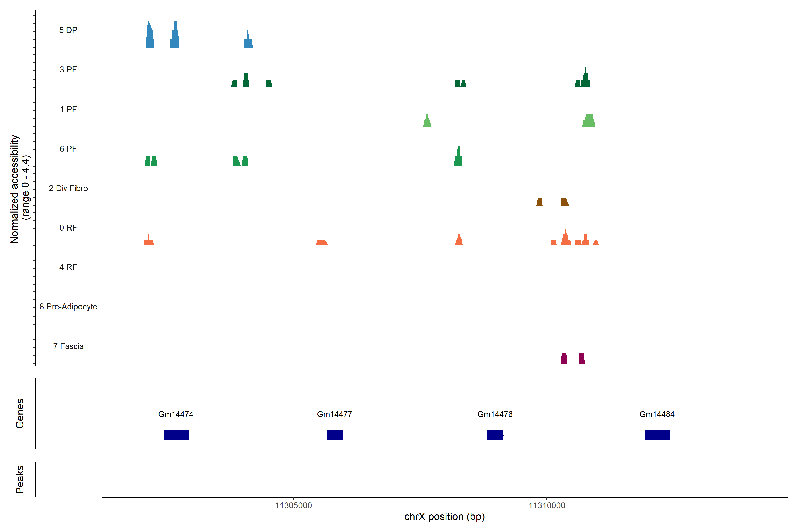The height and width of the screenshot is (532, 798).
Task: Select the 2 Div Fibro track label
Action: pos(68,188)
